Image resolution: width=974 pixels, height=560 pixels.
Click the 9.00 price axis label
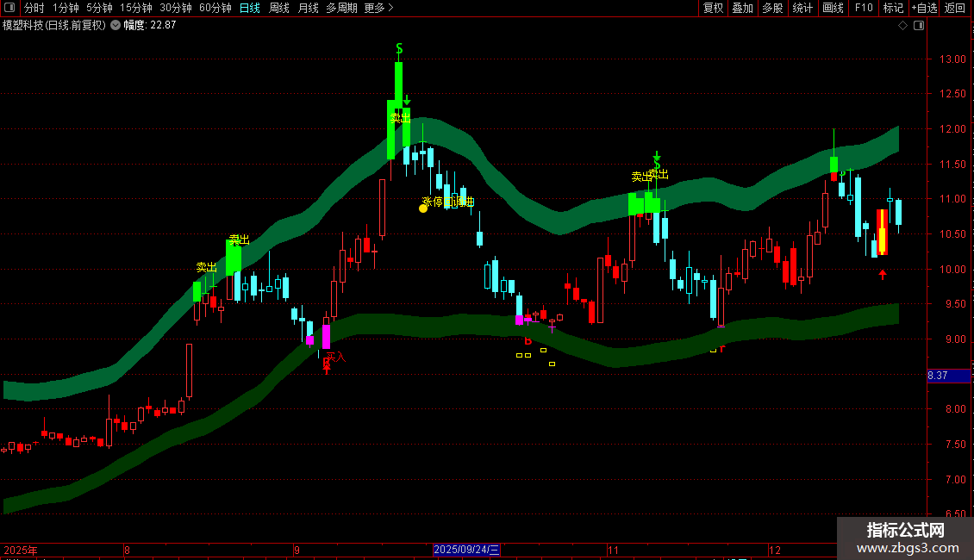tap(955, 339)
